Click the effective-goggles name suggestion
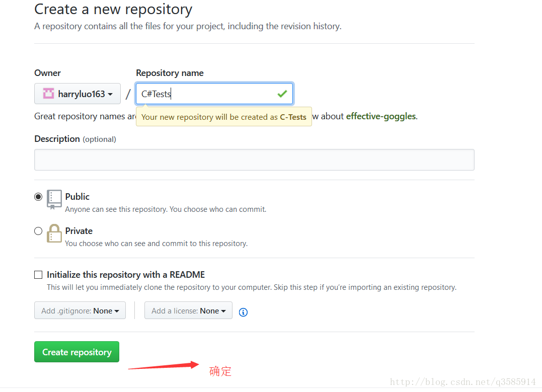This screenshot has width=542, height=392. point(380,116)
